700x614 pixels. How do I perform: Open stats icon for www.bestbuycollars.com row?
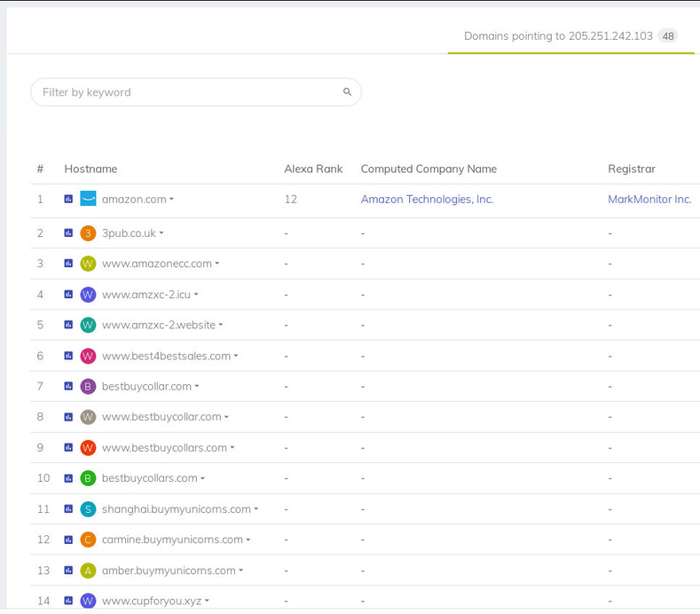68,447
